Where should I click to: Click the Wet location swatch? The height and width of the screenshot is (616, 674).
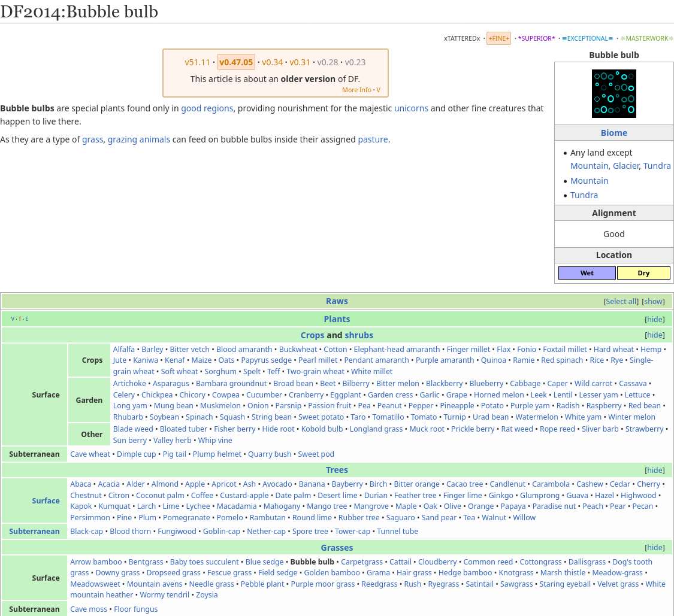pos(587,273)
